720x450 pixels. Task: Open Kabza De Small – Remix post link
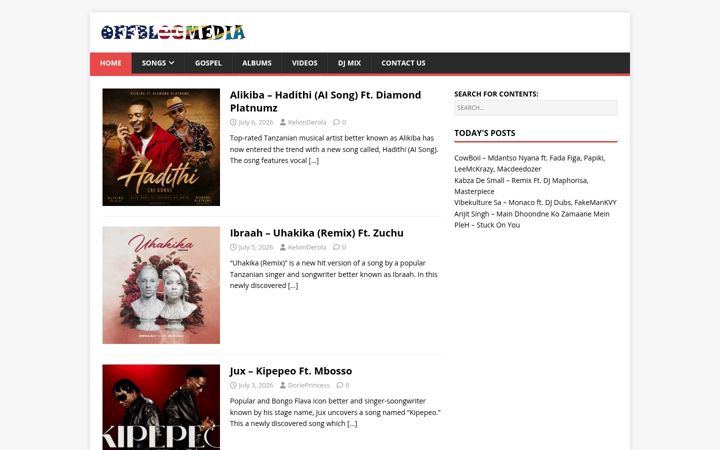click(x=521, y=186)
